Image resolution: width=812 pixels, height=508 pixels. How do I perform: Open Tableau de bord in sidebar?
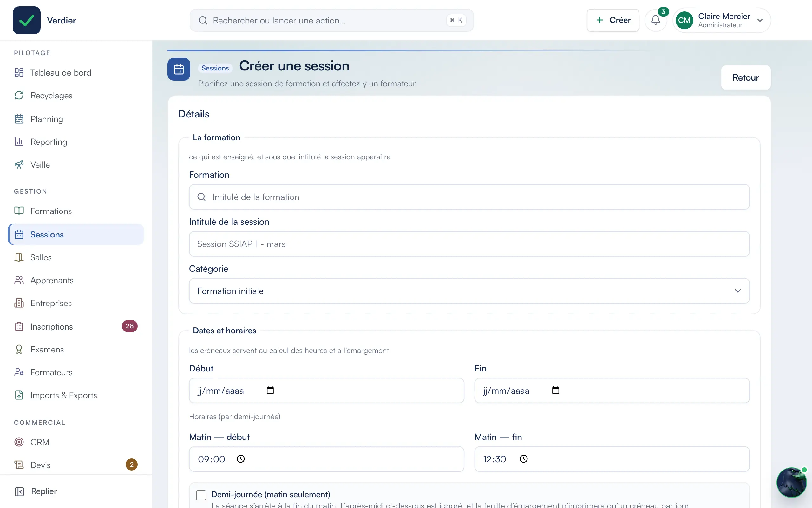pyautogui.click(x=76, y=73)
